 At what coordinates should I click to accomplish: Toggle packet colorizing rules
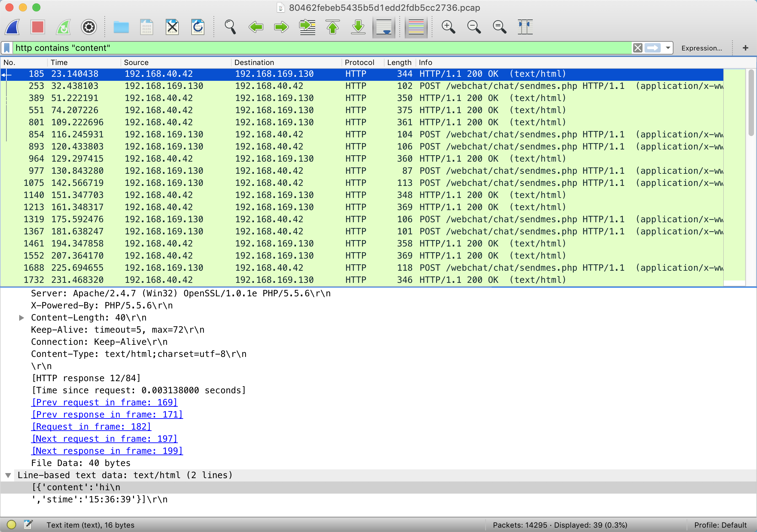tap(416, 27)
